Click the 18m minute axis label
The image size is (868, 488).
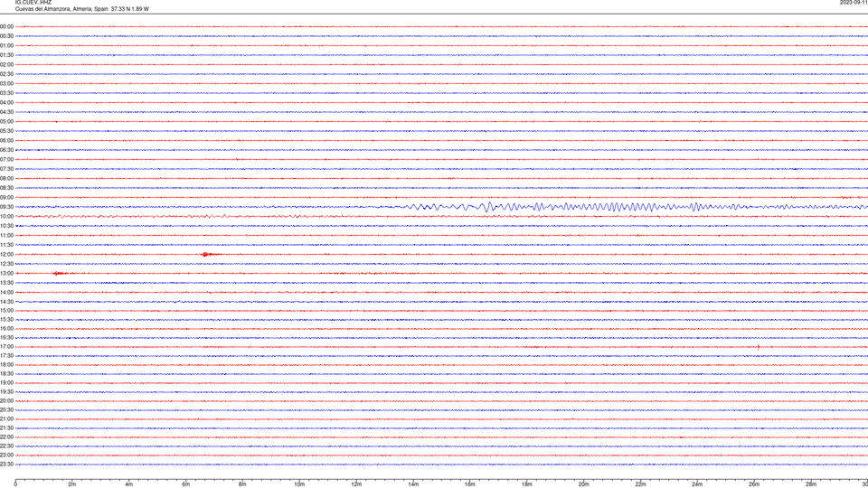pos(526,484)
